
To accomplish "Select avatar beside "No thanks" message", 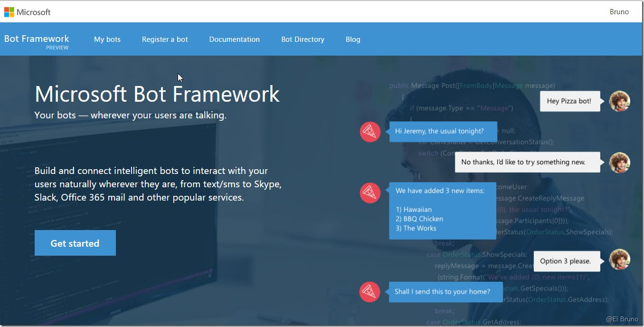I will (x=619, y=163).
